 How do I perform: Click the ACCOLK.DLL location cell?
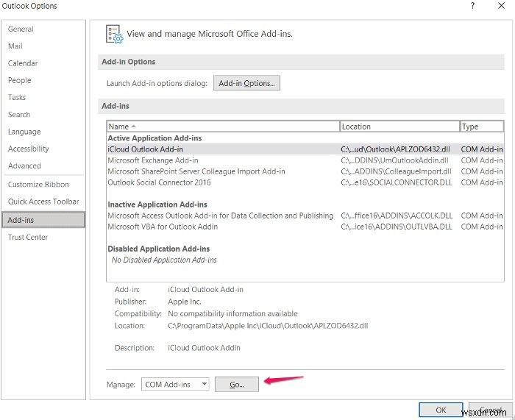tap(397, 216)
